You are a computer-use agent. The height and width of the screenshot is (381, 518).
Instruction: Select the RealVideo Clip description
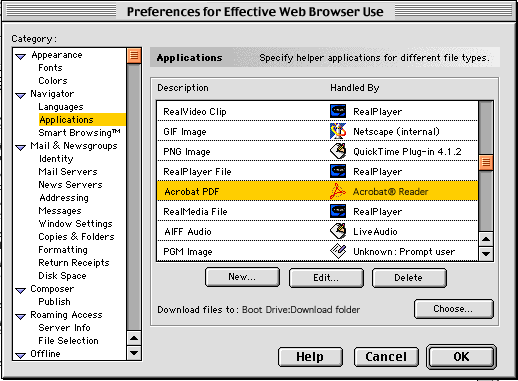[x=195, y=112]
